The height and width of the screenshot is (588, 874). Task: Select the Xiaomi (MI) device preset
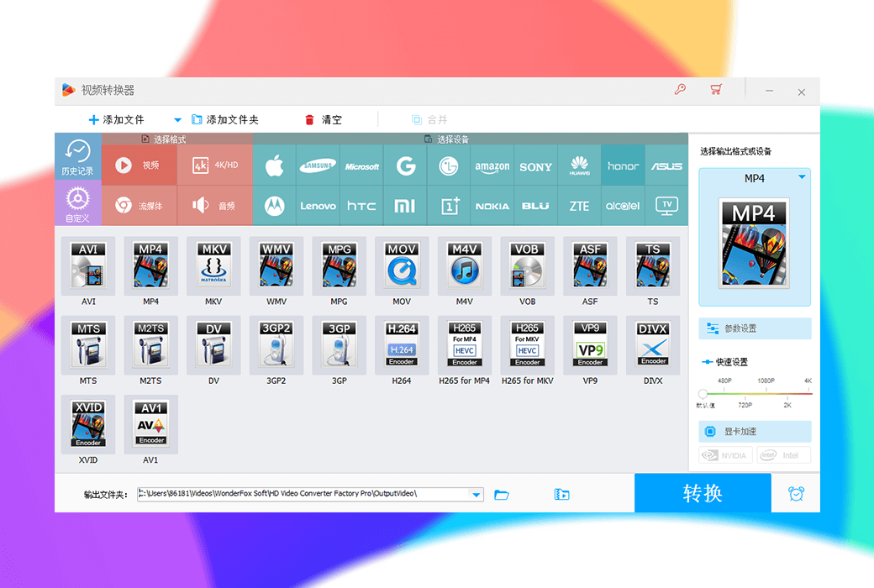[x=405, y=205]
